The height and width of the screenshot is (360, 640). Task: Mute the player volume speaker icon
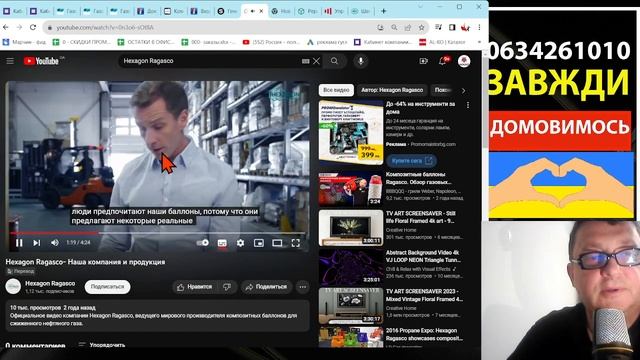55,243
